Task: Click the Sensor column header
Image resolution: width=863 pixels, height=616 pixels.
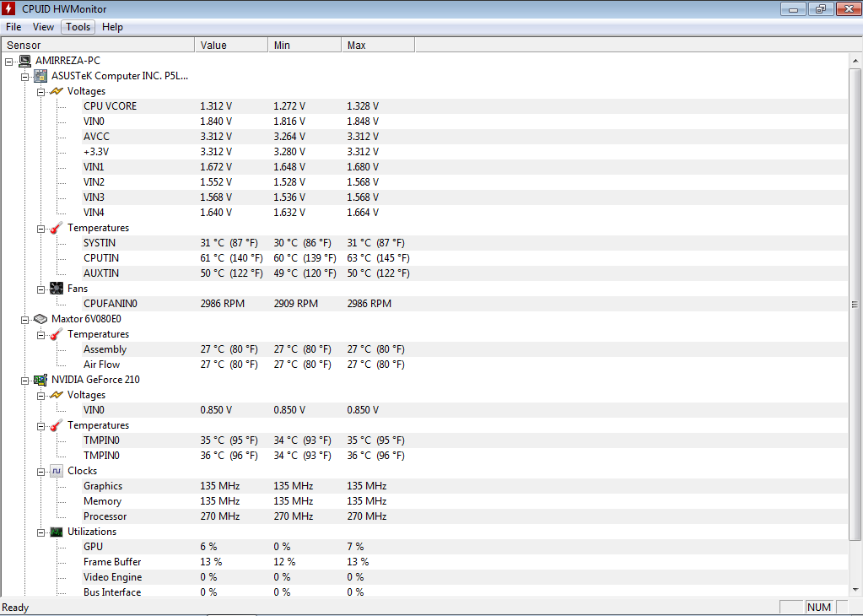Action: tap(98, 45)
